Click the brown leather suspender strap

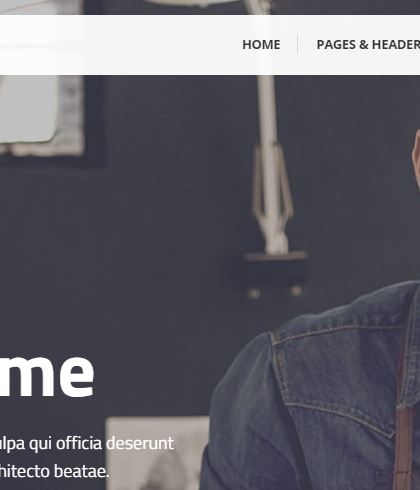pos(404,417)
